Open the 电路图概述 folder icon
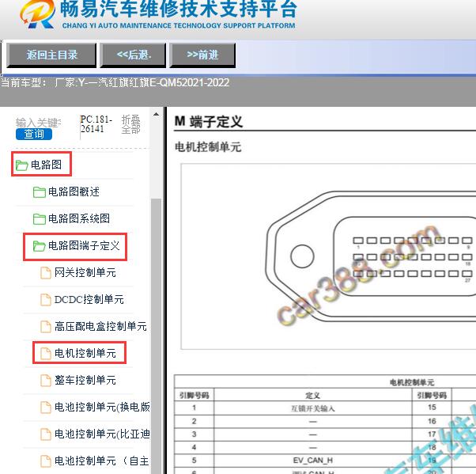Viewport: 476px width, 474px height. pos(40,192)
